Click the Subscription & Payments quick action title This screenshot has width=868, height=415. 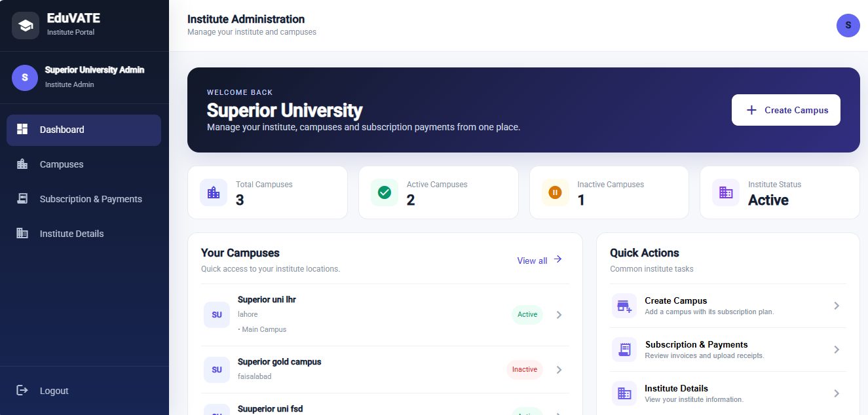point(696,344)
